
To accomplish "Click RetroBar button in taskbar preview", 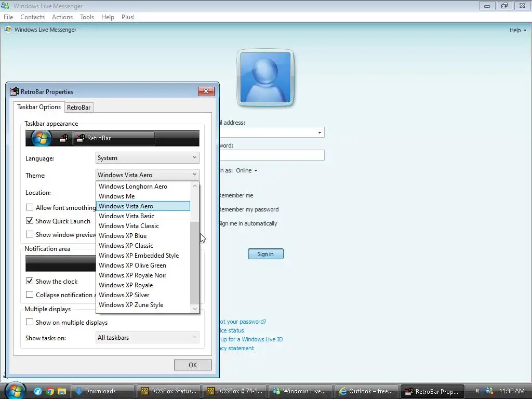I will [x=114, y=138].
